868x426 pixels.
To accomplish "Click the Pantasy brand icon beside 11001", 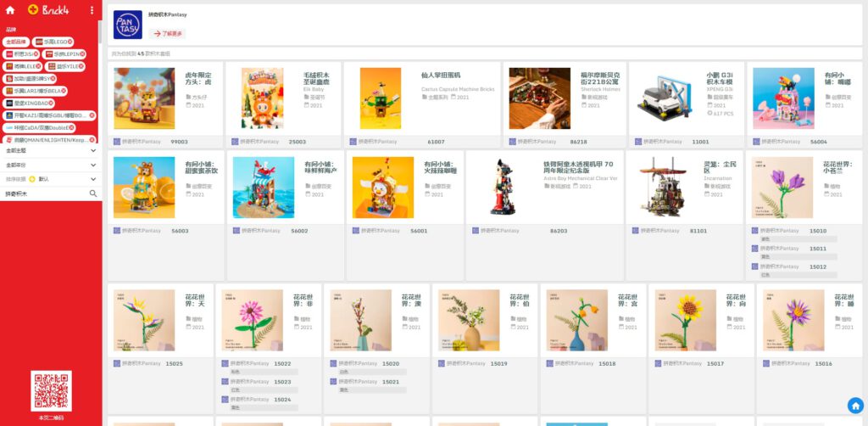I will click(638, 142).
